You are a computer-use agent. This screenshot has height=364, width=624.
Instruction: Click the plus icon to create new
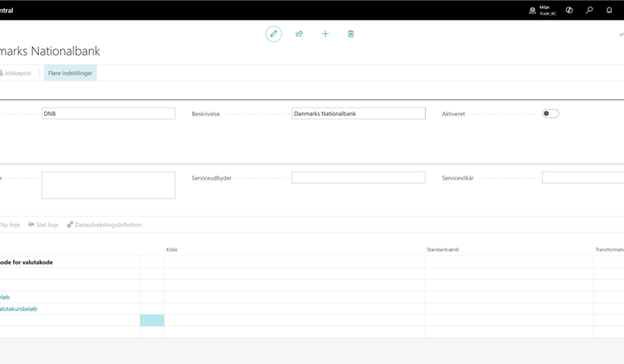tap(325, 34)
